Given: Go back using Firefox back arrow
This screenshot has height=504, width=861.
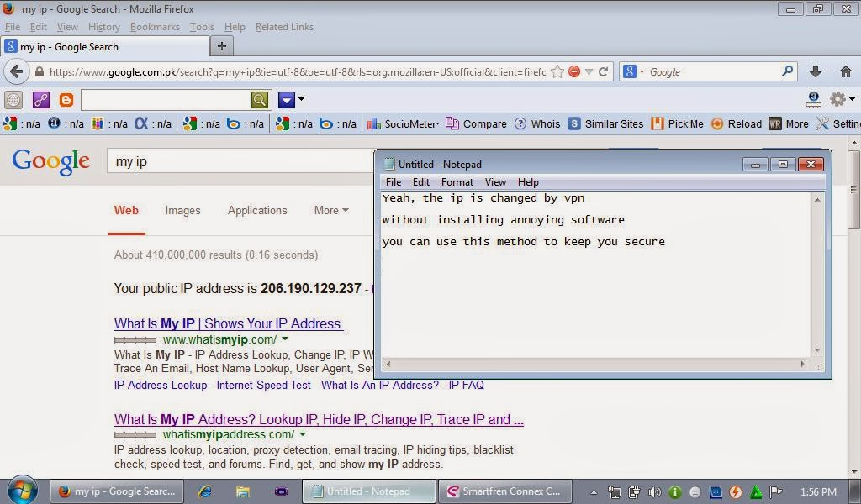Looking at the screenshot, I should pyautogui.click(x=16, y=72).
